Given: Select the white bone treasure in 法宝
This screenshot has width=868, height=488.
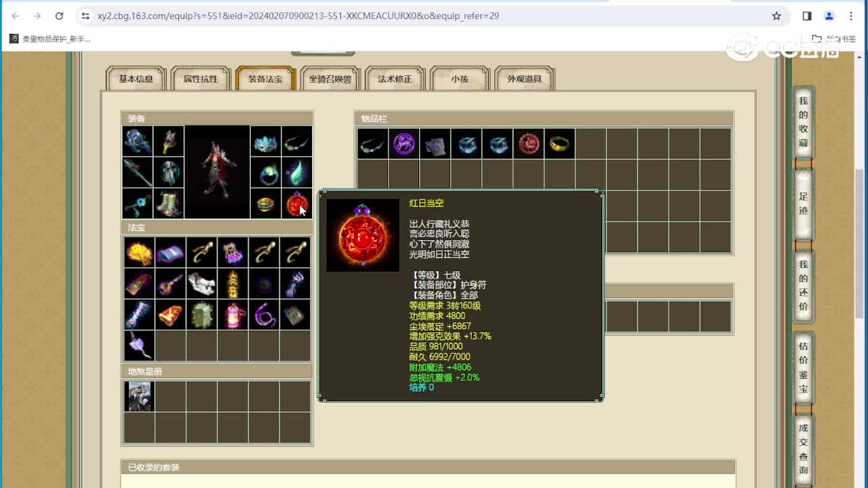Looking at the screenshot, I should coord(201,283).
